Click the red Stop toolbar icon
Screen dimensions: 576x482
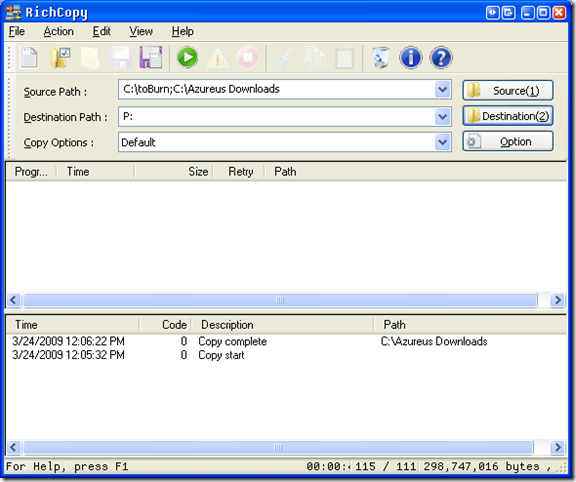click(x=248, y=57)
